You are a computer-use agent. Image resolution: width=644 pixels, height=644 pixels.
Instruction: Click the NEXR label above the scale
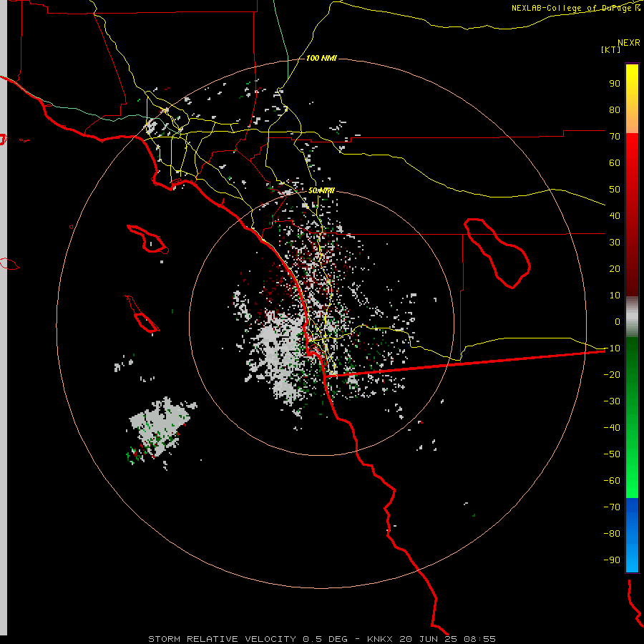tap(628, 43)
